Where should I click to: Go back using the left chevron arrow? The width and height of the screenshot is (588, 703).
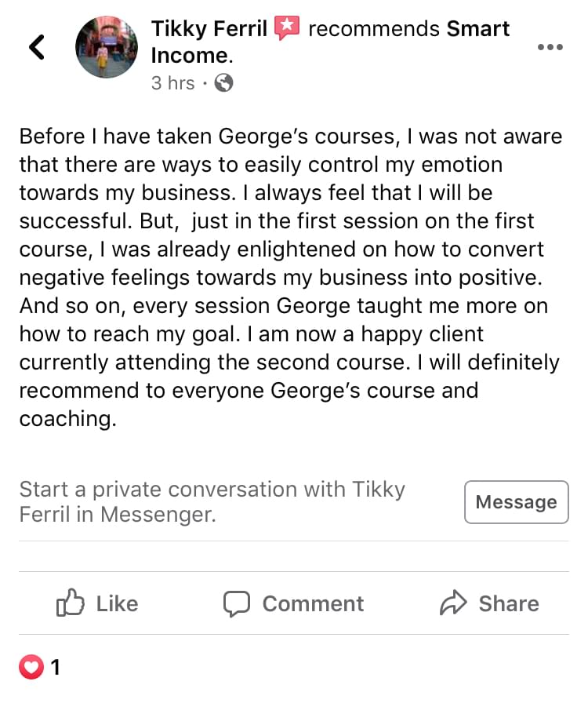pos(36,47)
